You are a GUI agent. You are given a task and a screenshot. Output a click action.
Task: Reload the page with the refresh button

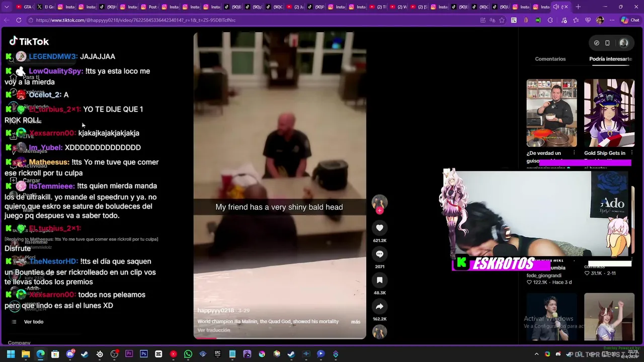pyautogui.click(x=19, y=20)
